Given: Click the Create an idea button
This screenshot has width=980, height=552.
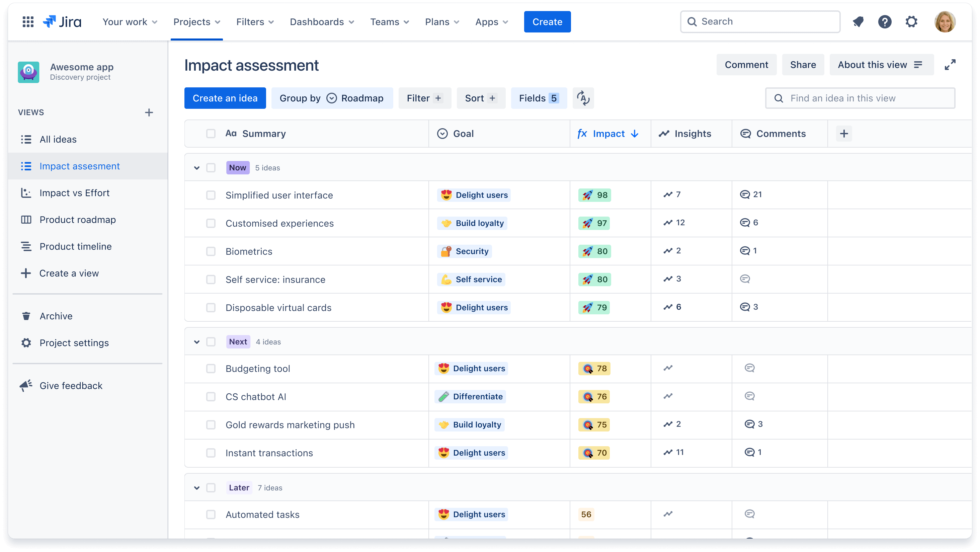Looking at the screenshot, I should 225,98.
